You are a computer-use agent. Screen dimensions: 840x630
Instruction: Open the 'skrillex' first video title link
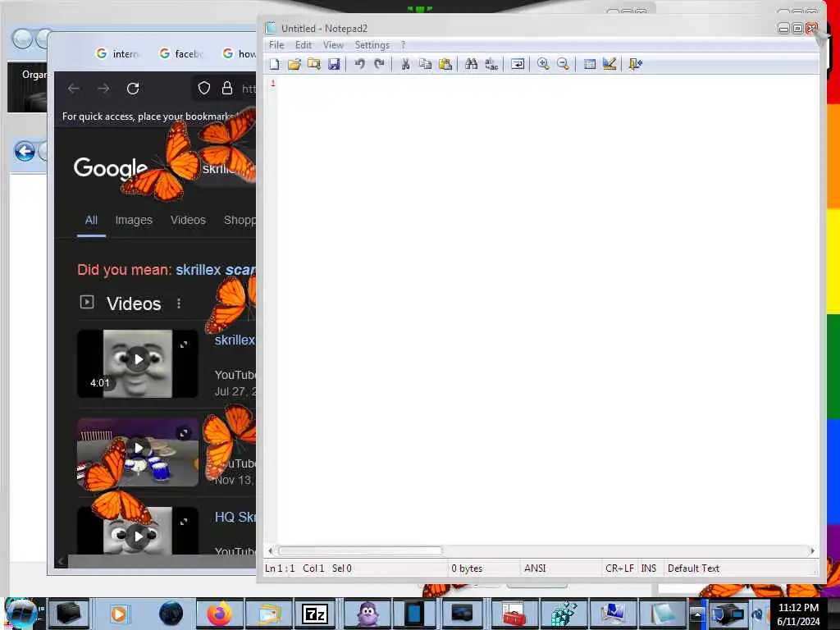pos(235,340)
